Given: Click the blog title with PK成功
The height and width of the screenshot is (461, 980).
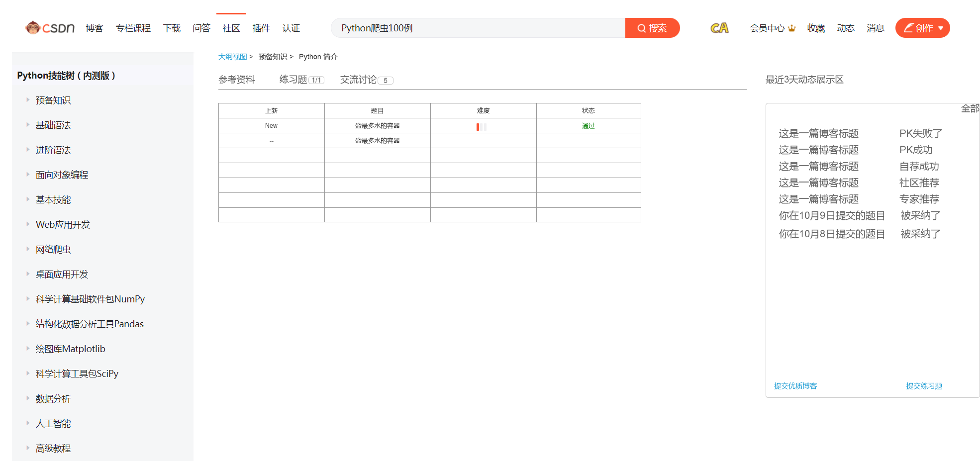Looking at the screenshot, I should pyautogui.click(x=819, y=150).
